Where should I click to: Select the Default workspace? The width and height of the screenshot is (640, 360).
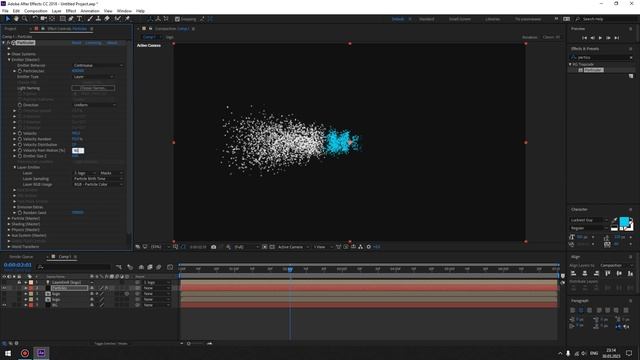pos(398,19)
